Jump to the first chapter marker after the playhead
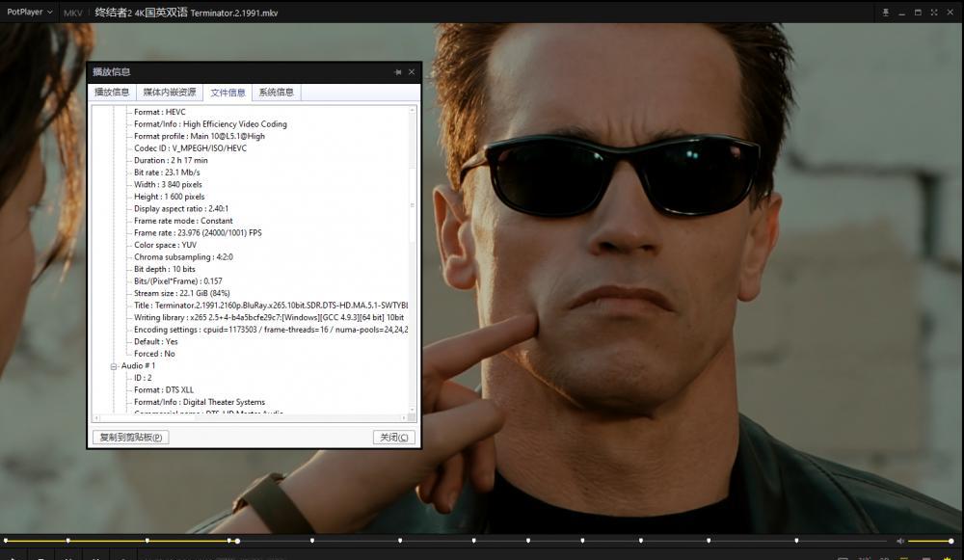The image size is (964, 560). tap(312, 541)
